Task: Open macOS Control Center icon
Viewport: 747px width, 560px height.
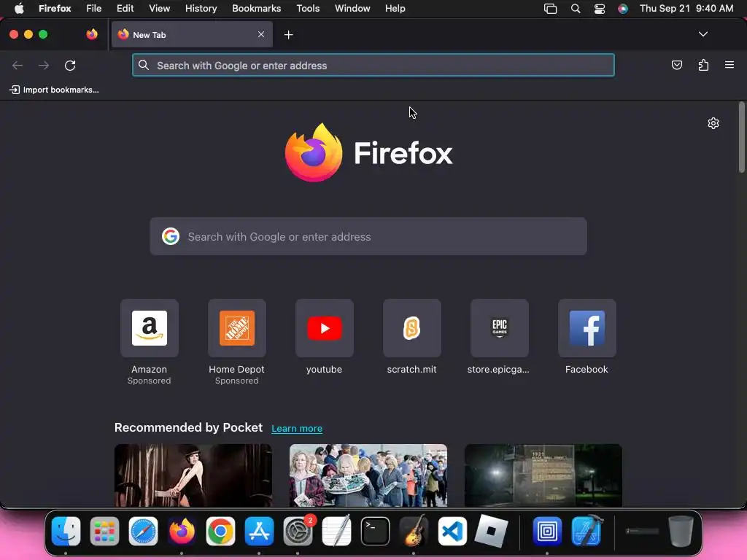Action: 600,9
